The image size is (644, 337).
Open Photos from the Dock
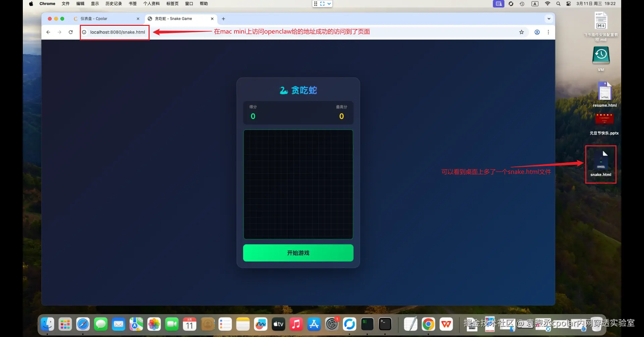154,324
